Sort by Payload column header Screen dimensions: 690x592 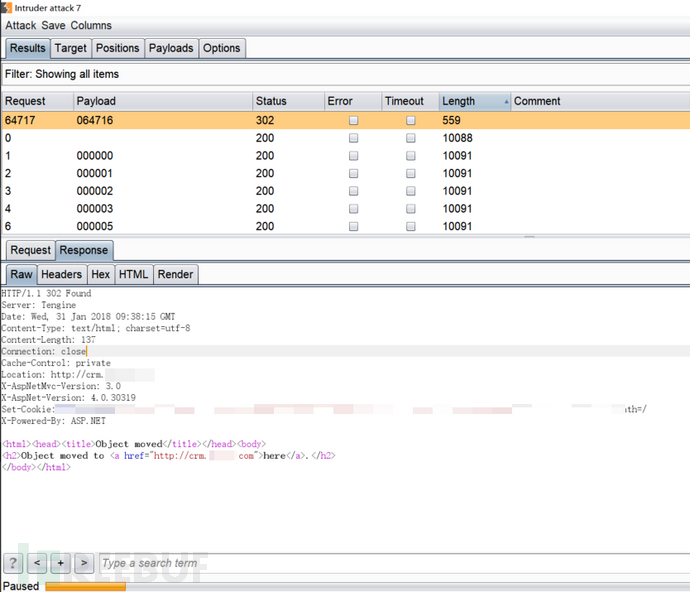(162, 101)
